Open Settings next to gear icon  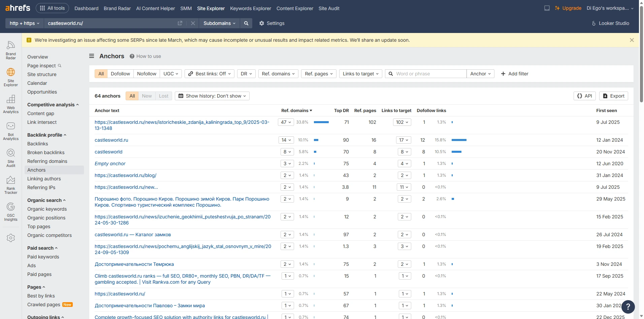pyautogui.click(x=272, y=23)
